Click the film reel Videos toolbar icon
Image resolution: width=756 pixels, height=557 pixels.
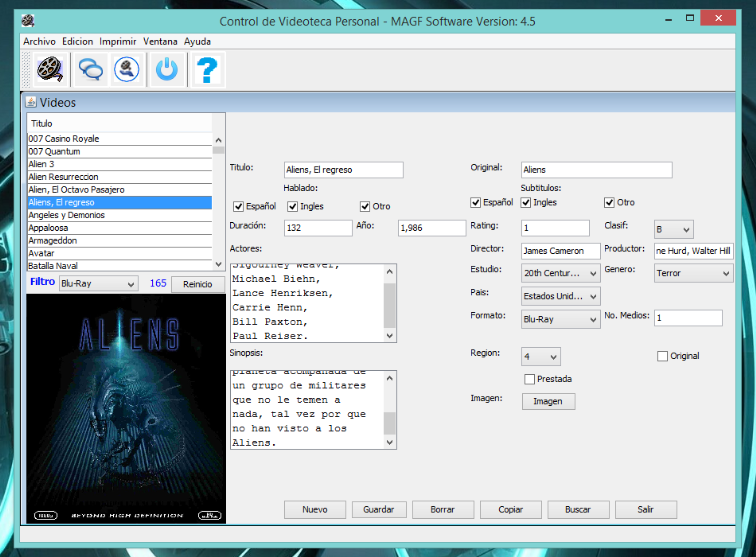pos(49,69)
